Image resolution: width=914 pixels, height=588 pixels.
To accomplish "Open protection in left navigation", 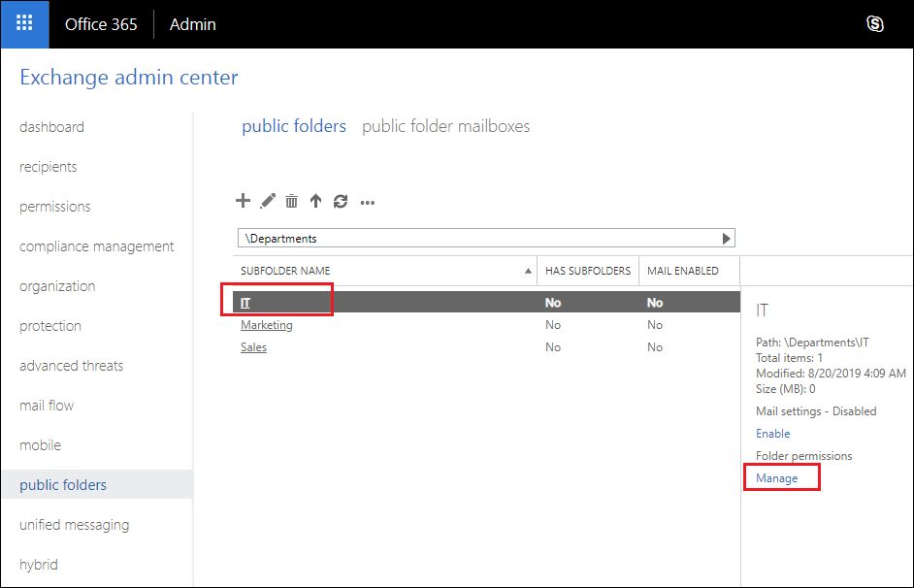I will point(50,326).
